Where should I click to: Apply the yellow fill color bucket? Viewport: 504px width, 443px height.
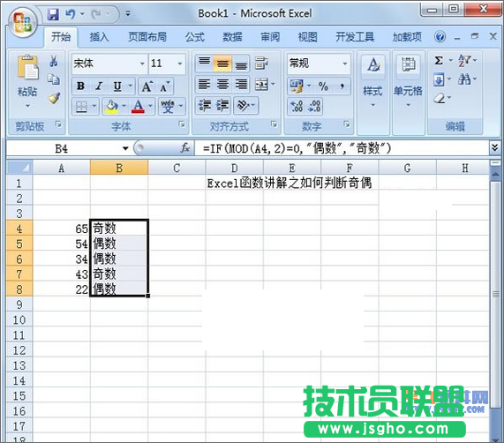(x=111, y=107)
